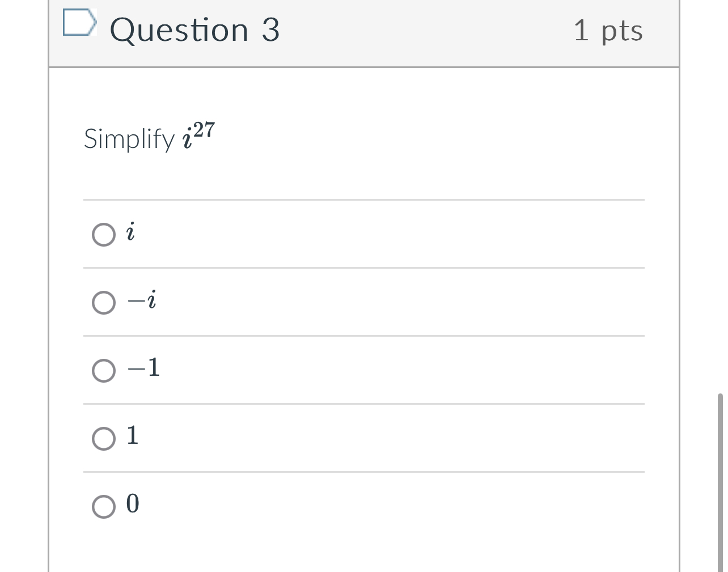Click the positive 1 answer label text
728x572 pixels.
pos(133,435)
